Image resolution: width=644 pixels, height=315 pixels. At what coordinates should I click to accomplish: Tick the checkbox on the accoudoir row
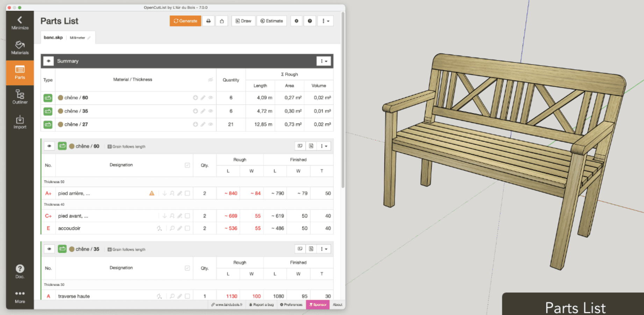pos(187,228)
